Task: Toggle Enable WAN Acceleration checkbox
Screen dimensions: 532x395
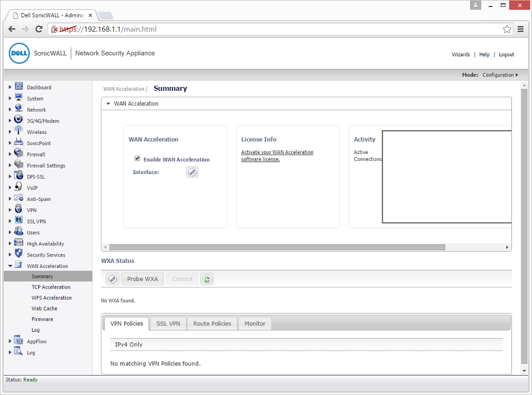Action: 138,158
